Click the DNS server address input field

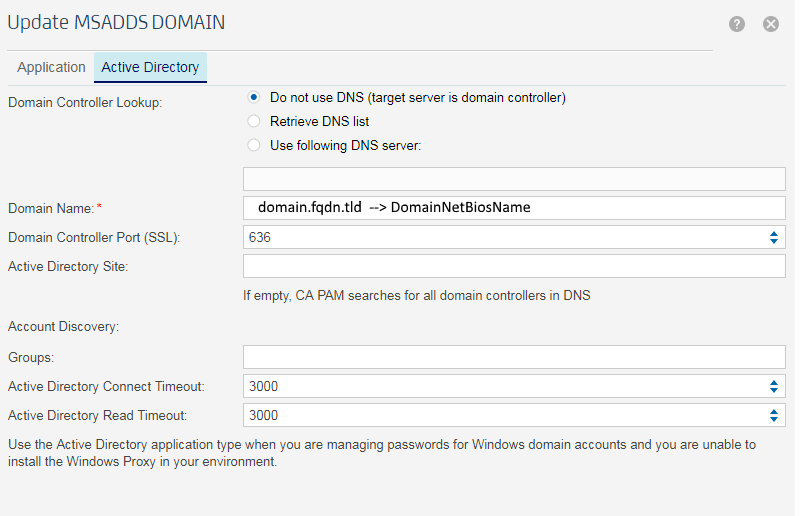click(x=514, y=179)
